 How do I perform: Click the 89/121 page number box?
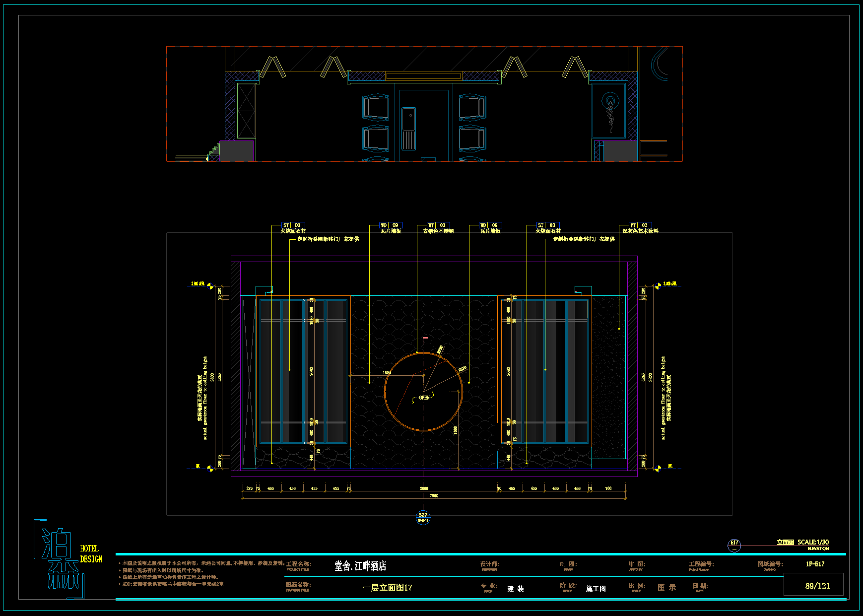point(814,586)
